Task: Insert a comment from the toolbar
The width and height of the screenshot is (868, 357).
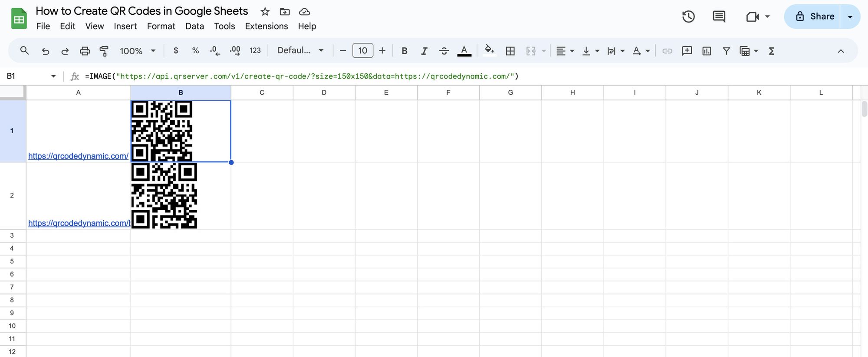Action: (687, 51)
